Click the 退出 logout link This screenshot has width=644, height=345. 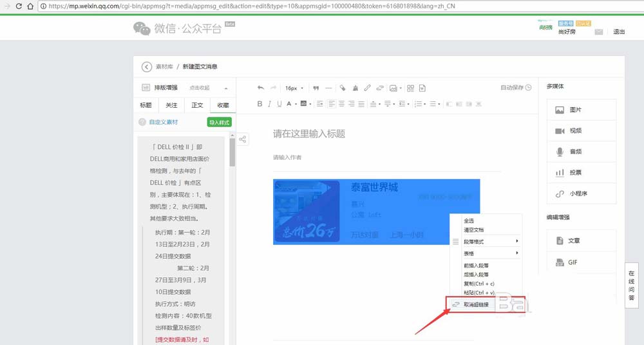tap(618, 32)
